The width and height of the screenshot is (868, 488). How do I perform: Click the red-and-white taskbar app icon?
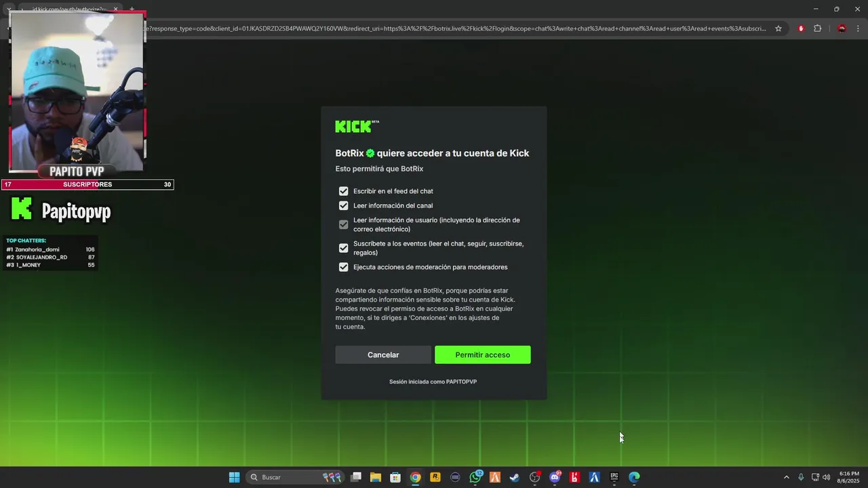coord(574,477)
